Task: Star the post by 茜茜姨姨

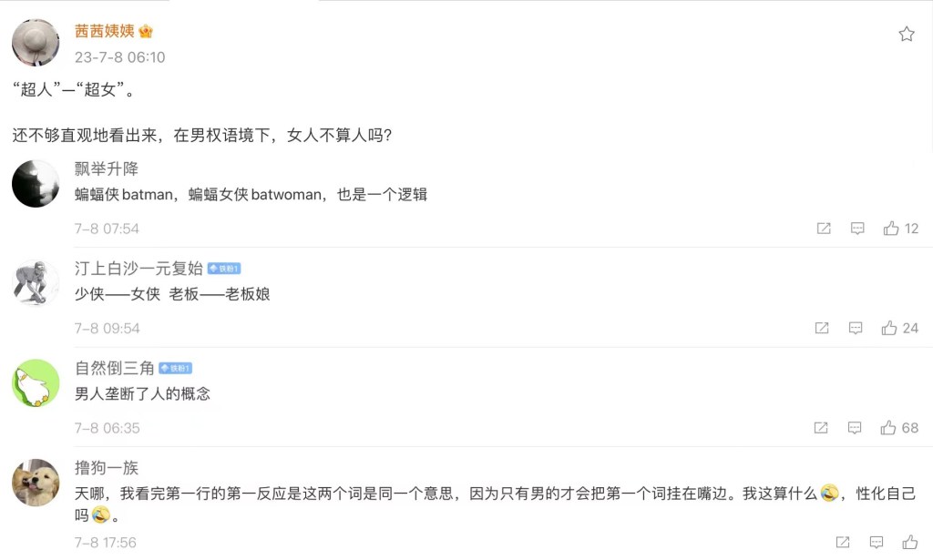Action: coord(907,35)
